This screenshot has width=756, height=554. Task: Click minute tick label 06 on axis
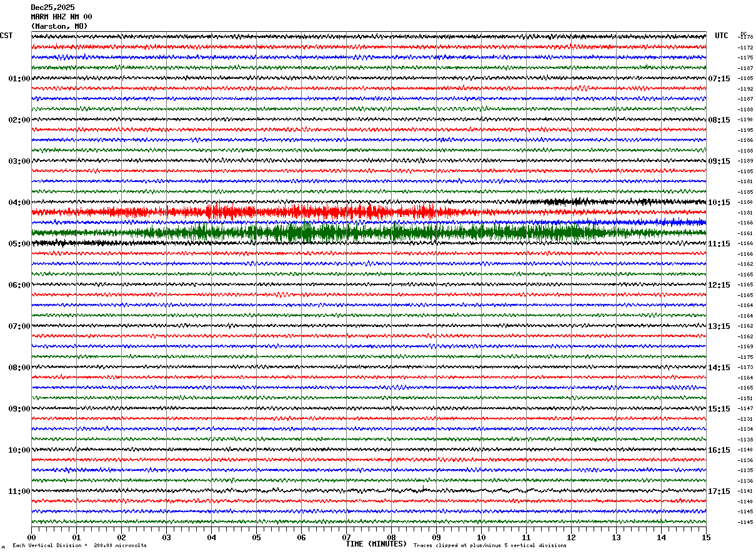[301, 537]
